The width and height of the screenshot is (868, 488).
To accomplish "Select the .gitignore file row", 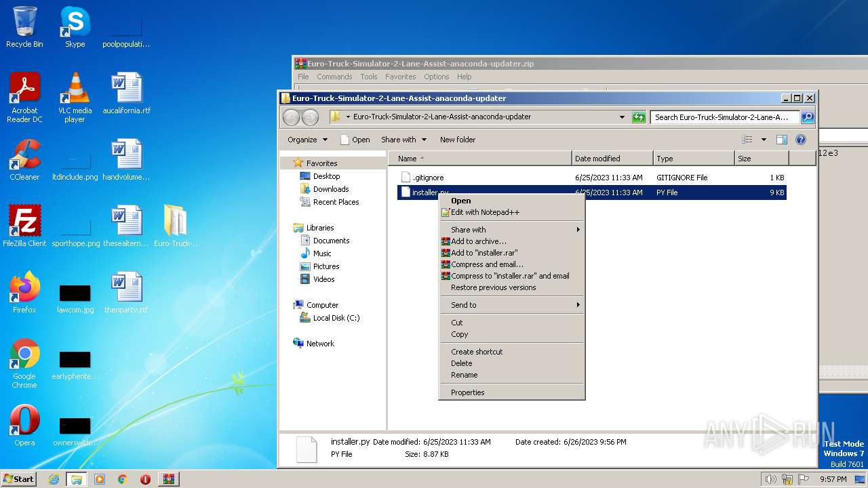I will point(592,178).
